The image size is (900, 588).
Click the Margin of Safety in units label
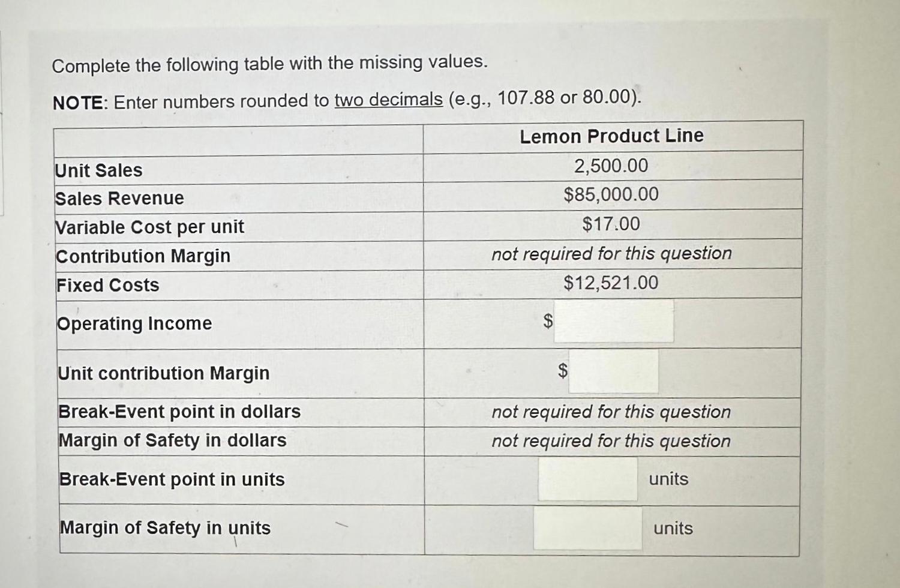click(166, 528)
